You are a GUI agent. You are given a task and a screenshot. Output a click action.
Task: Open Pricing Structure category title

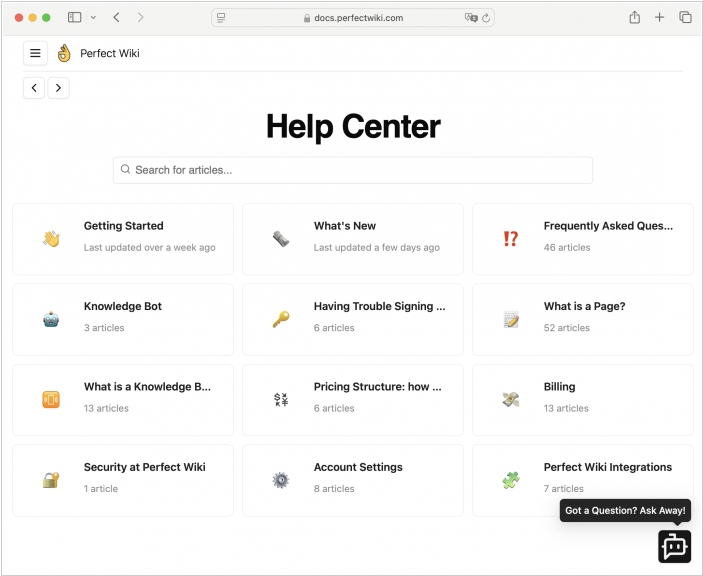[x=378, y=387]
